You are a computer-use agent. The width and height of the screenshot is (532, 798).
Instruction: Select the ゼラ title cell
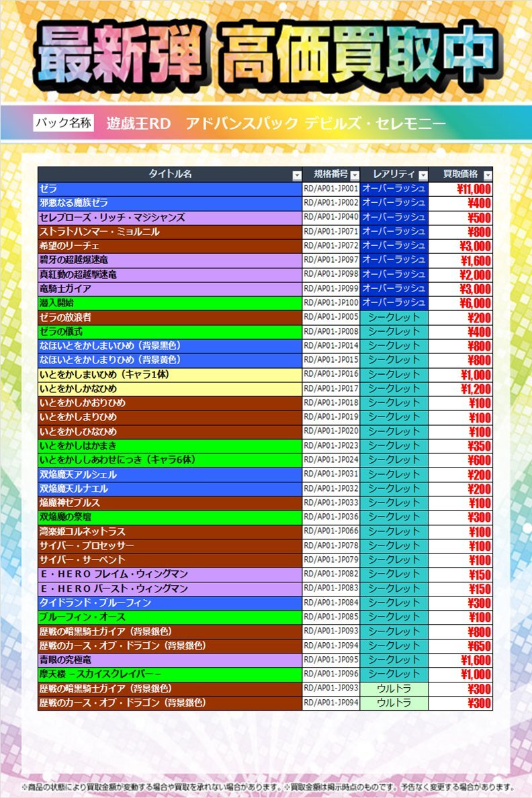click(170, 189)
